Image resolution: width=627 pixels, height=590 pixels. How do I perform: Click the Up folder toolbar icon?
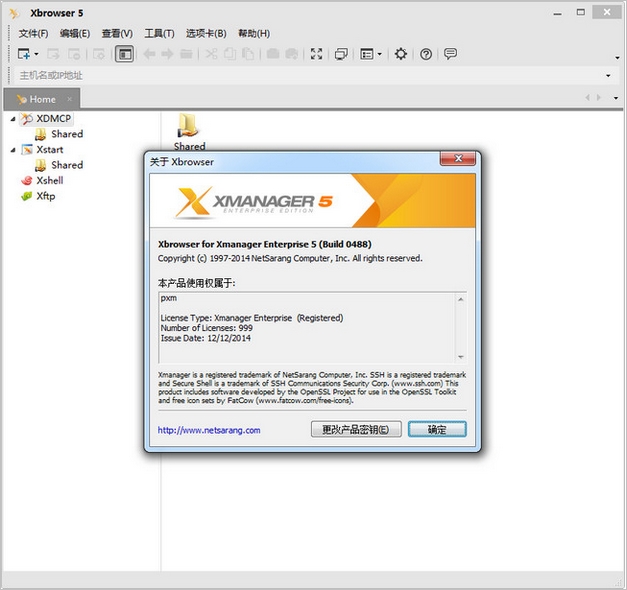point(186,54)
